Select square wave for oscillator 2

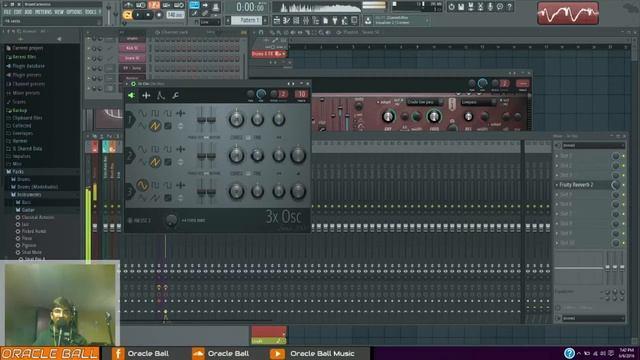(155, 149)
